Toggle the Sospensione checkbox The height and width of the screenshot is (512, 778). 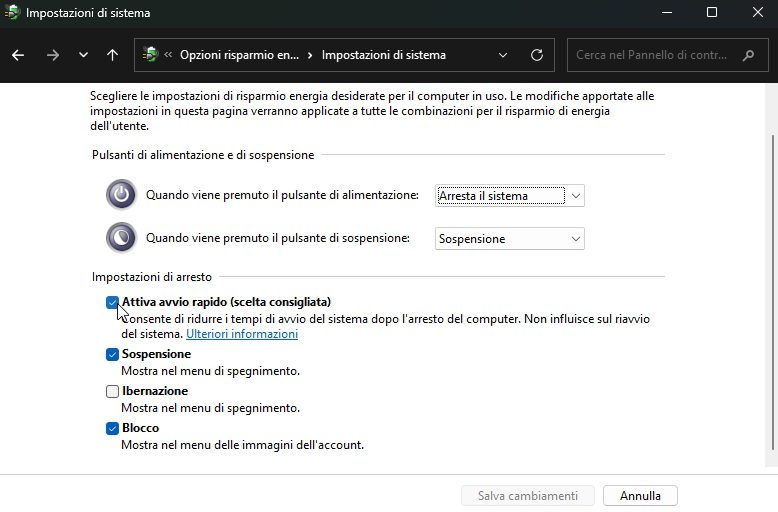coord(112,354)
